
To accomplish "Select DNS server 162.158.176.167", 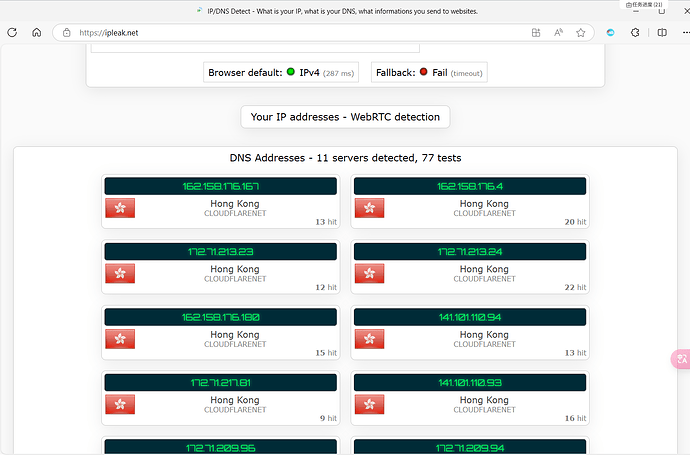I will coord(220,186).
